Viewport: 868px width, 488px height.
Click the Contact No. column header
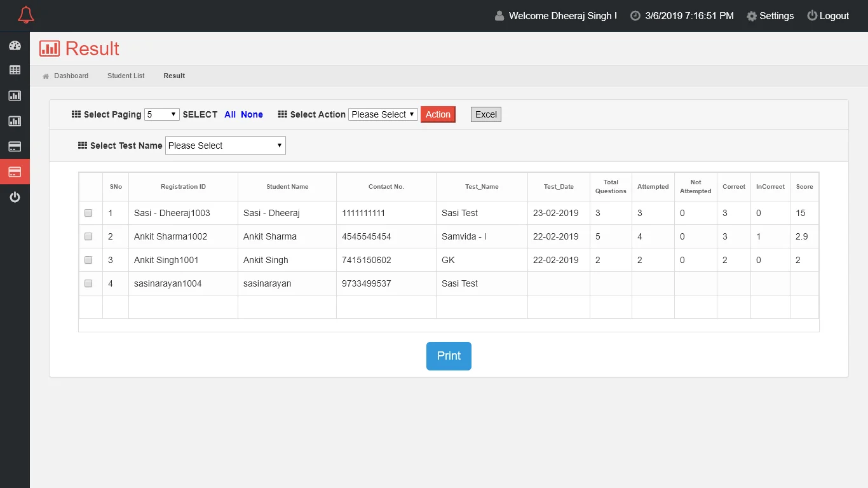point(386,187)
